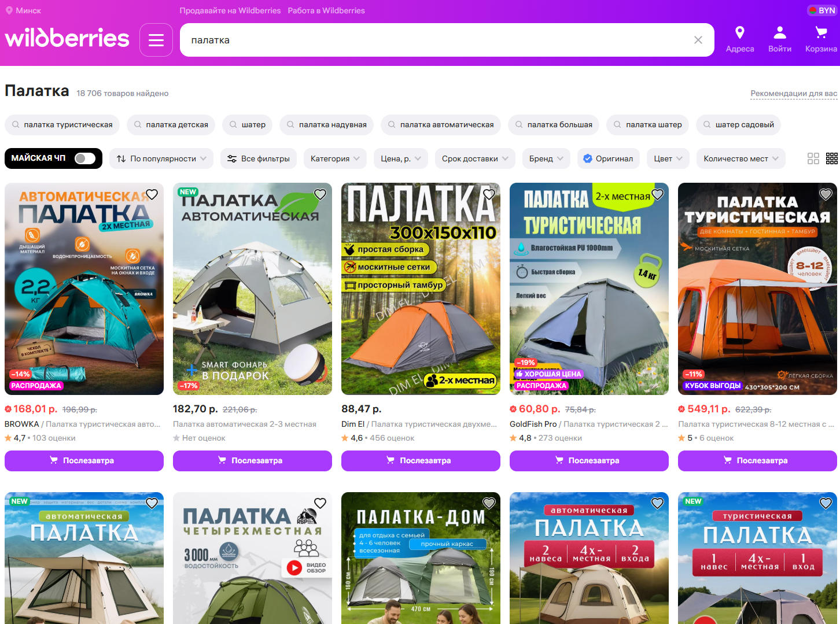This screenshot has width=840, height=624.
Task: Open the GoldFish Pro tent image
Action: click(x=589, y=289)
